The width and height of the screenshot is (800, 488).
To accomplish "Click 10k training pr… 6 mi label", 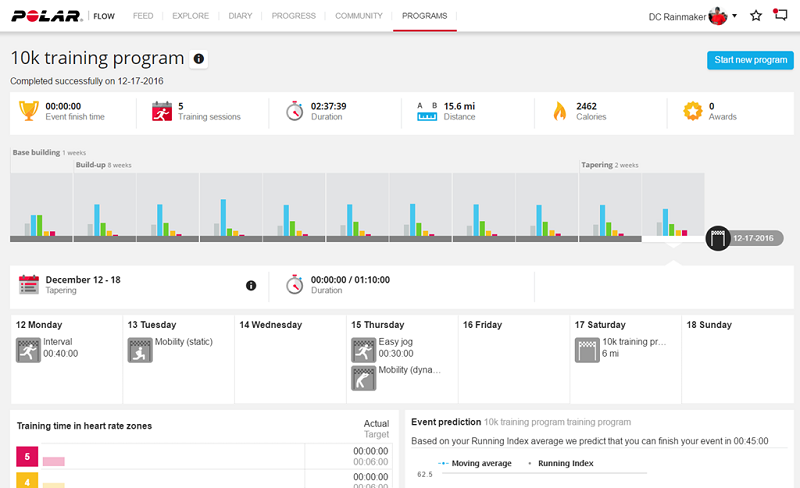I will pyautogui.click(x=634, y=348).
